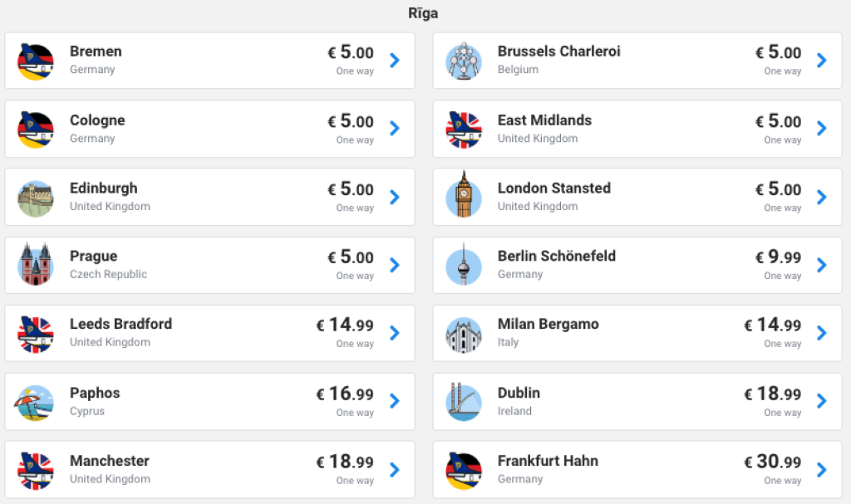Screen dimensions: 851x504
Task: Click the Dublin bridge icon
Action: tap(464, 402)
